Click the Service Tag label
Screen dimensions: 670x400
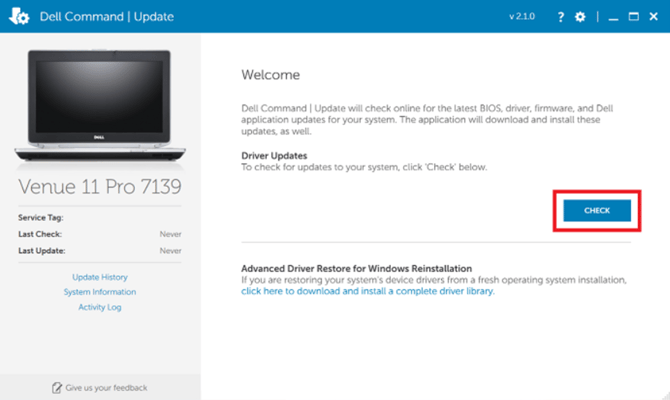pos(41,218)
